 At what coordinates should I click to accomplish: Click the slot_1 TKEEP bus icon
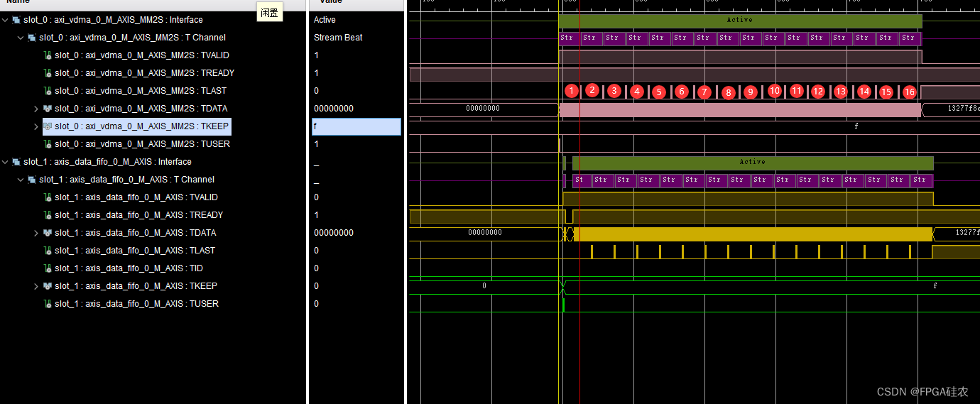[x=48, y=286]
